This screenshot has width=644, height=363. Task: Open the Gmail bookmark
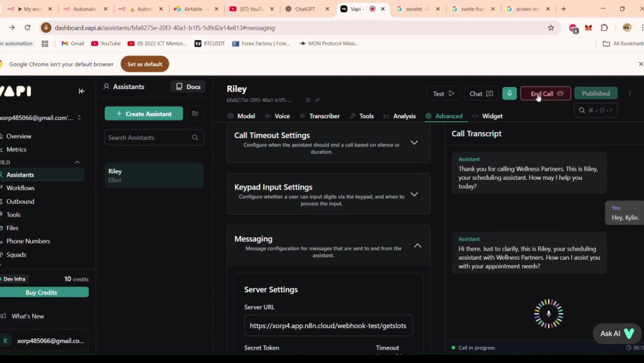(73, 44)
